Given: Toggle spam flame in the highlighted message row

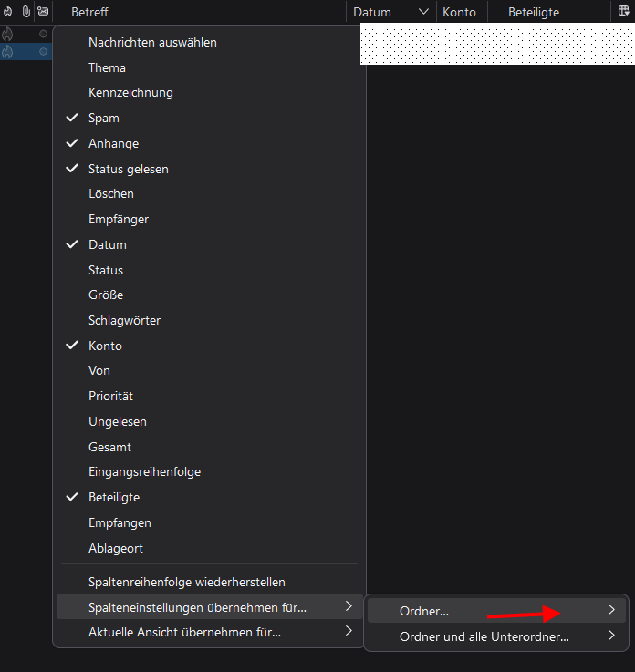Looking at the screenshot, I should click(7, 52).
